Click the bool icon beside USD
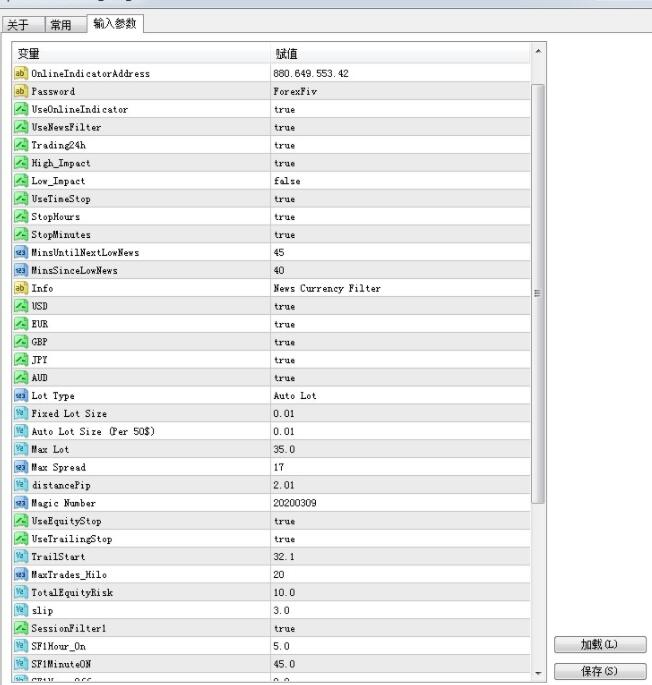Viewport: 652px width, 685px height. (21, 306)
